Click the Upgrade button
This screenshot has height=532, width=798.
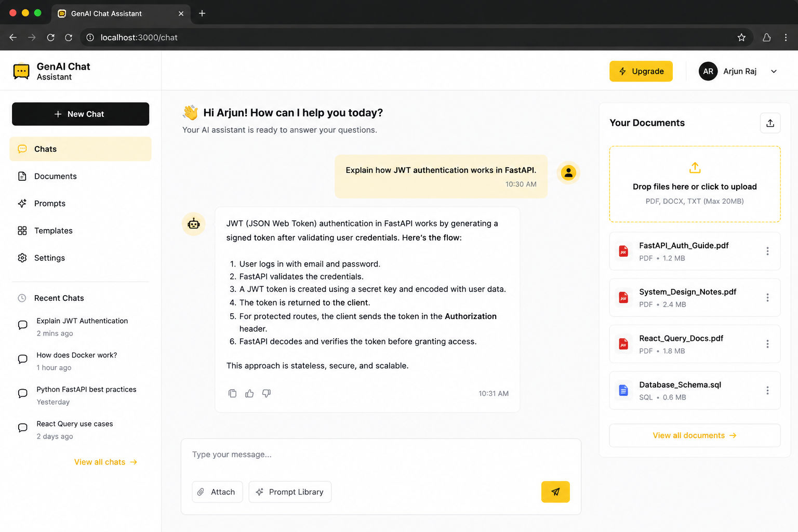coord(641,71)
